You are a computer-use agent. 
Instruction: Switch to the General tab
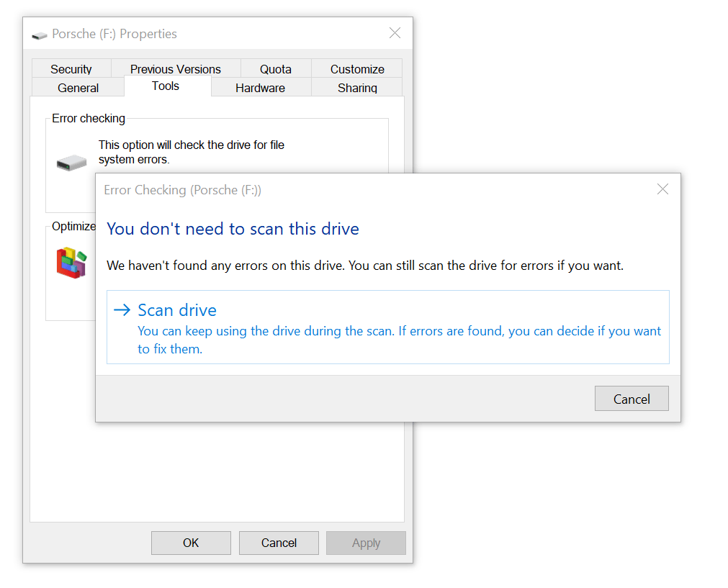click(x=78, y=88)
